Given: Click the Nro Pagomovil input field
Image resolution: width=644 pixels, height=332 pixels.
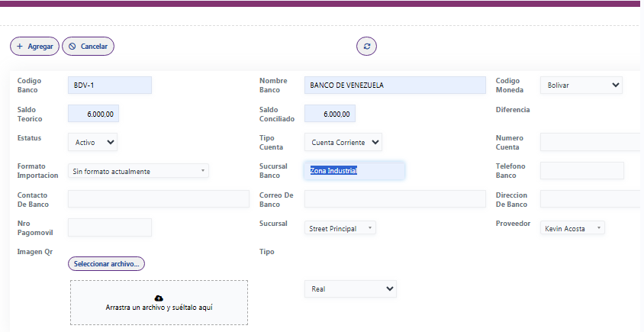Looking at the screenshot, I should [110, 227].
